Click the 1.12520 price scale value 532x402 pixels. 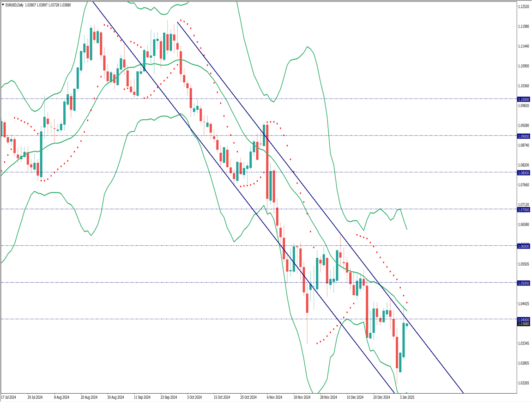tap(524, 6)
